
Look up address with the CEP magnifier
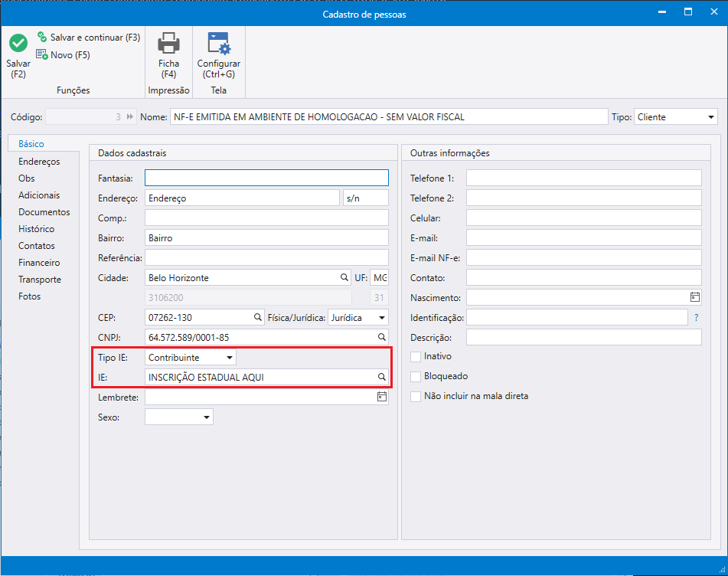pyautogui.click(x=258, y=317)
